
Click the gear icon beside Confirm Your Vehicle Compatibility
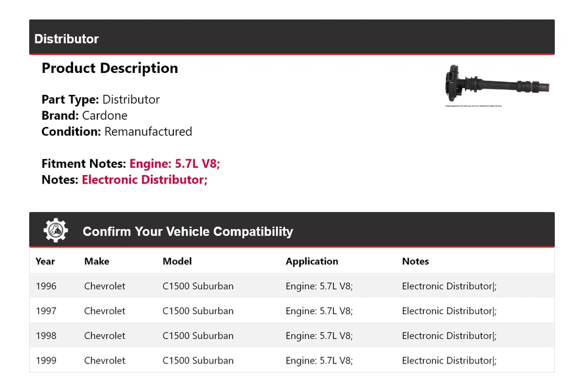point(55,230)
